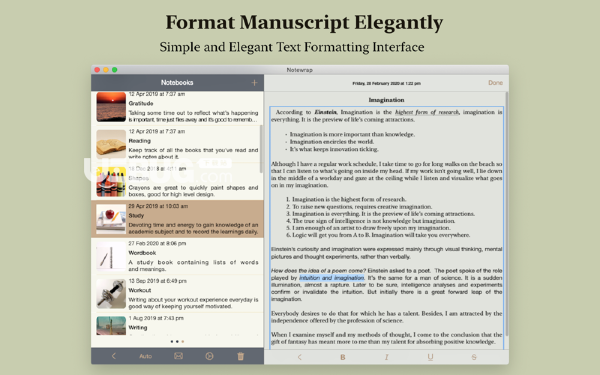Click the back arrow in notebooks toolbar

[x=114, y=356]
